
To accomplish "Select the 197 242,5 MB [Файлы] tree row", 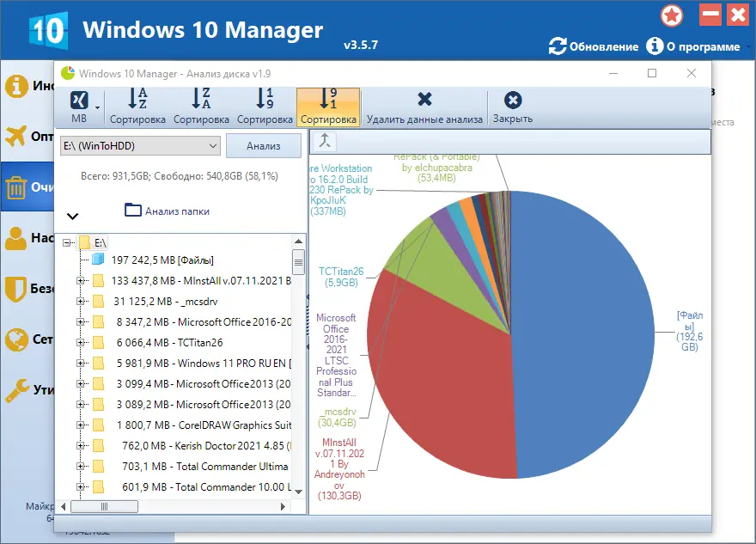I will 162,260.
